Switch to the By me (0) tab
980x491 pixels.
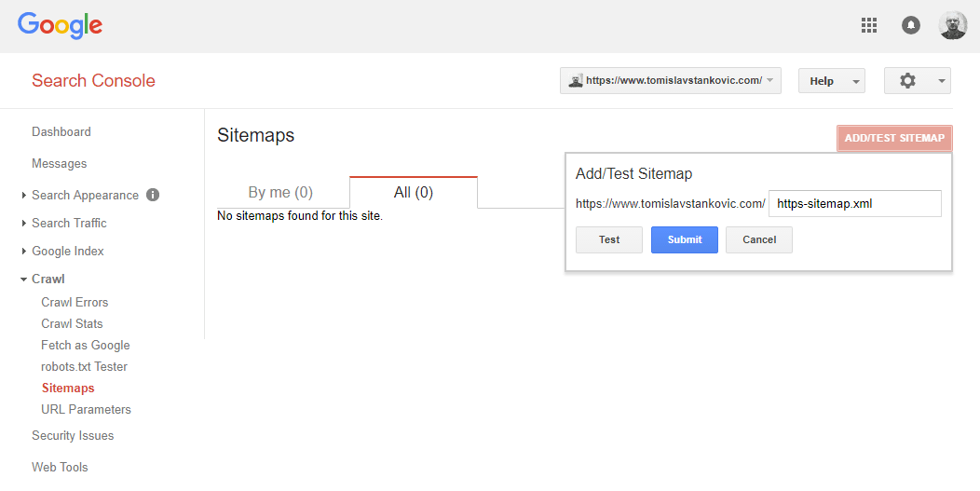click(280, 193)
